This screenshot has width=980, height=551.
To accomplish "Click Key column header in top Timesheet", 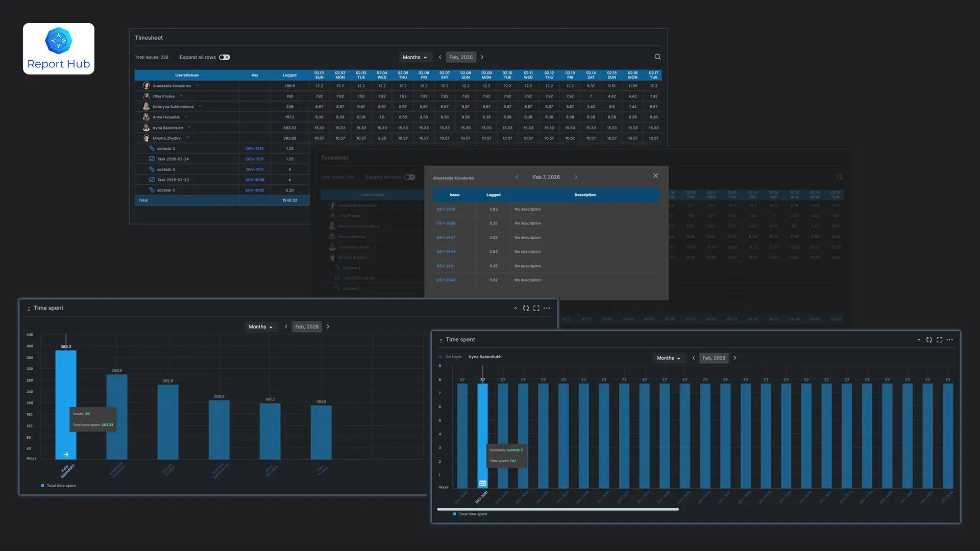I will pyautogui.click(x=255, y=75).
